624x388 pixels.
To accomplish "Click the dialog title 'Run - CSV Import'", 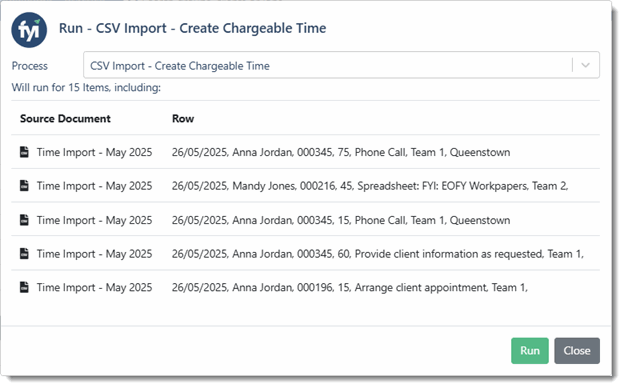I will (x=193, y=28).
